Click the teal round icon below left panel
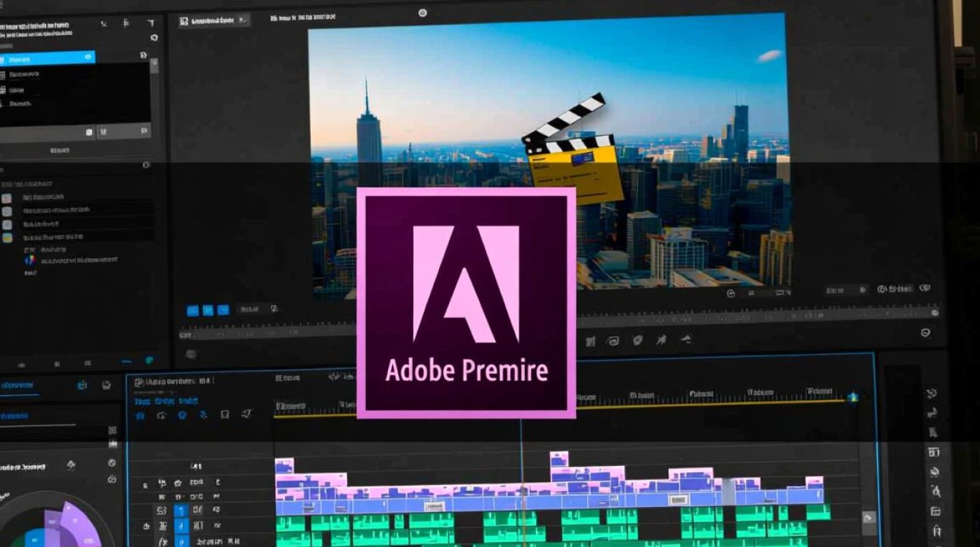 click(149, 360)
